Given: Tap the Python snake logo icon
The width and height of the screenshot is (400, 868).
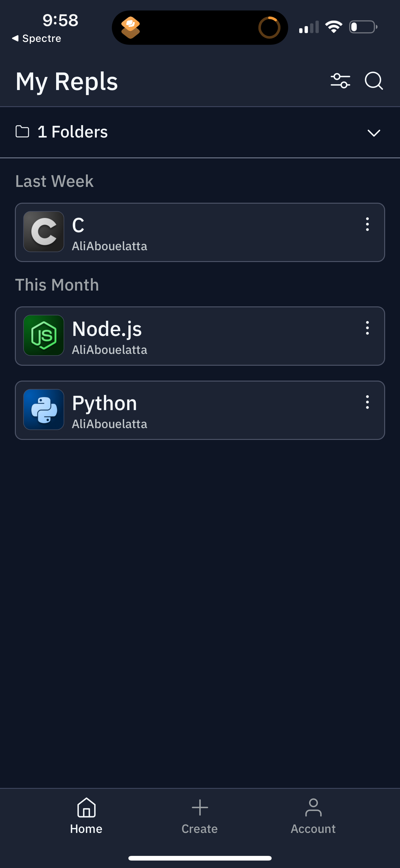Looking at the screenshot, I should [x=44, y=409].
